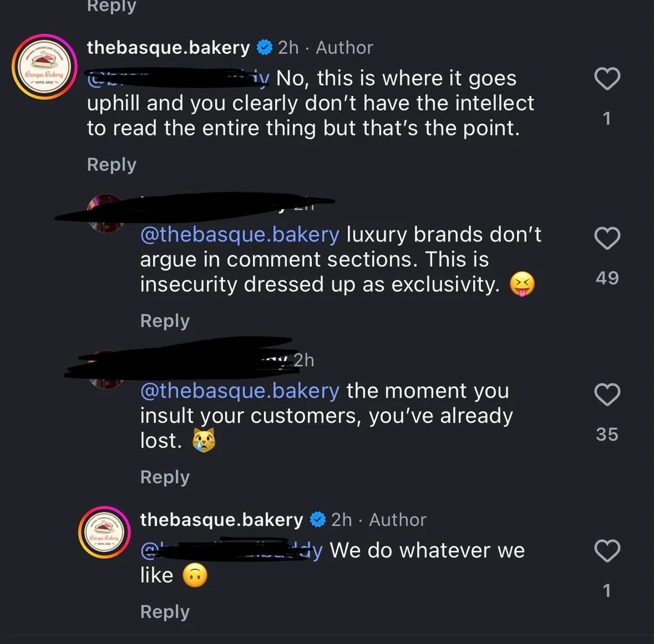Like the 'luxury brands don't argue' comment

(x=606, y=238)
